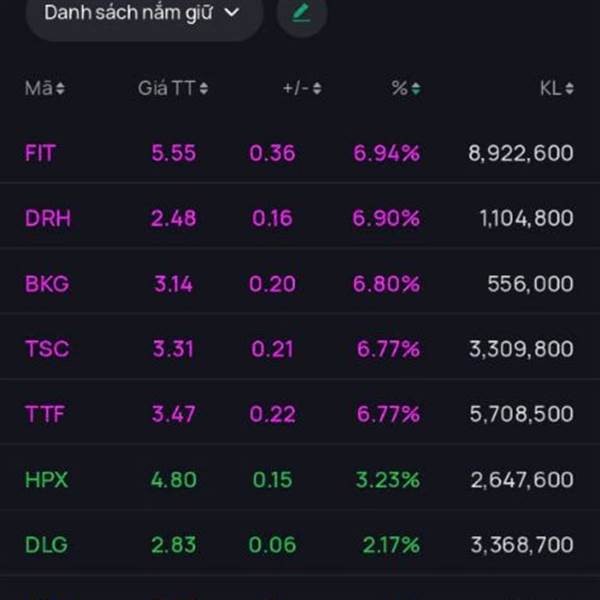This screenshot has width=600, height=600.
Task: Click DLG price 2.83
Action: point(173,545)
